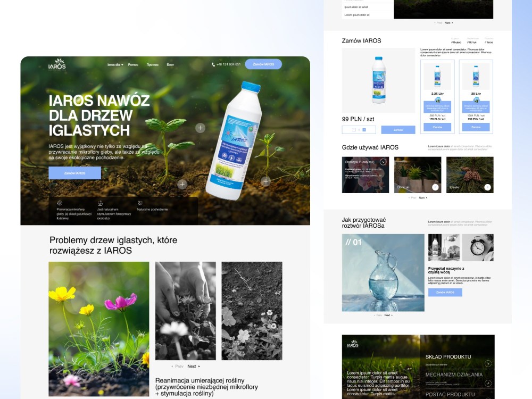
Task: Open the Блог menu item
Action: click(170, 64)
